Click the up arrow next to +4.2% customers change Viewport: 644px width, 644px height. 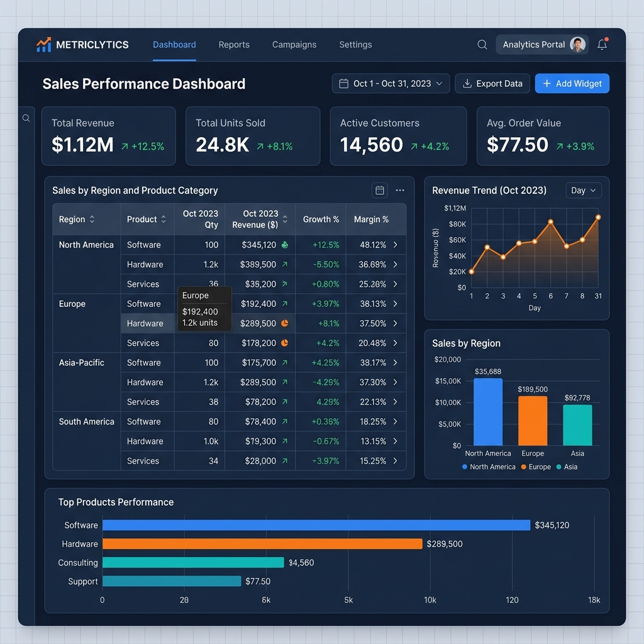[x=414, y=147]
